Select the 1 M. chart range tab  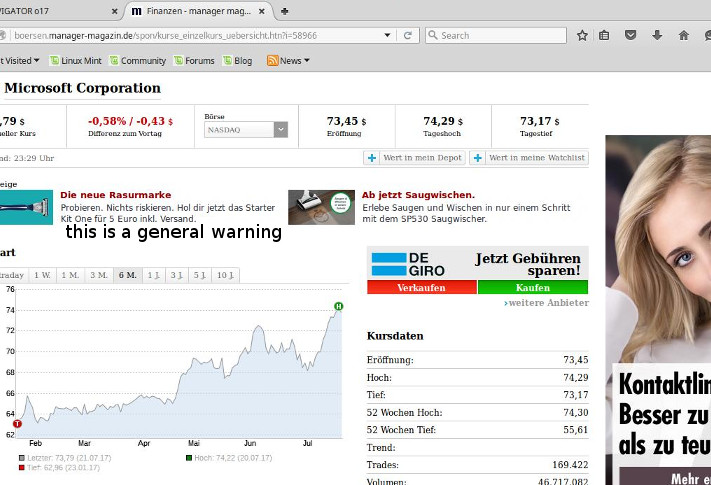point(70,275)
